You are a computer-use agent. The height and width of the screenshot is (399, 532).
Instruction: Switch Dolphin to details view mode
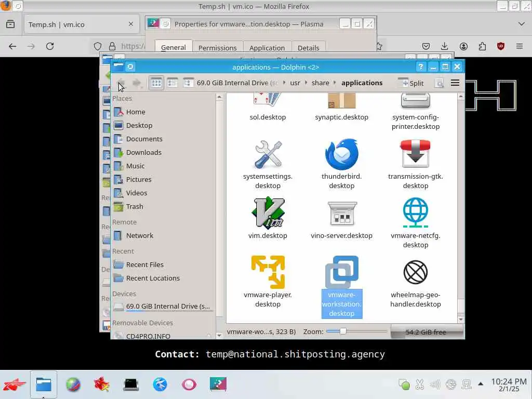(188, 83)
